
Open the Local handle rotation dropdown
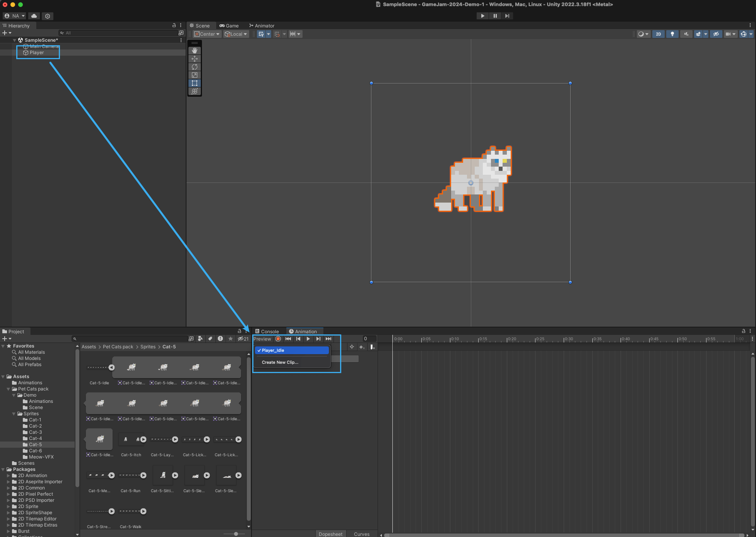click(x=236, y=34)
